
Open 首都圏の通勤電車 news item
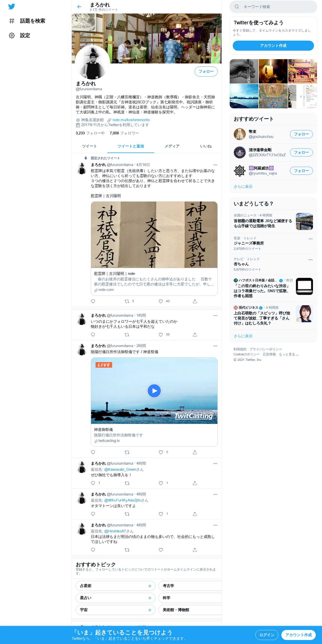click(x=273, y=221)
